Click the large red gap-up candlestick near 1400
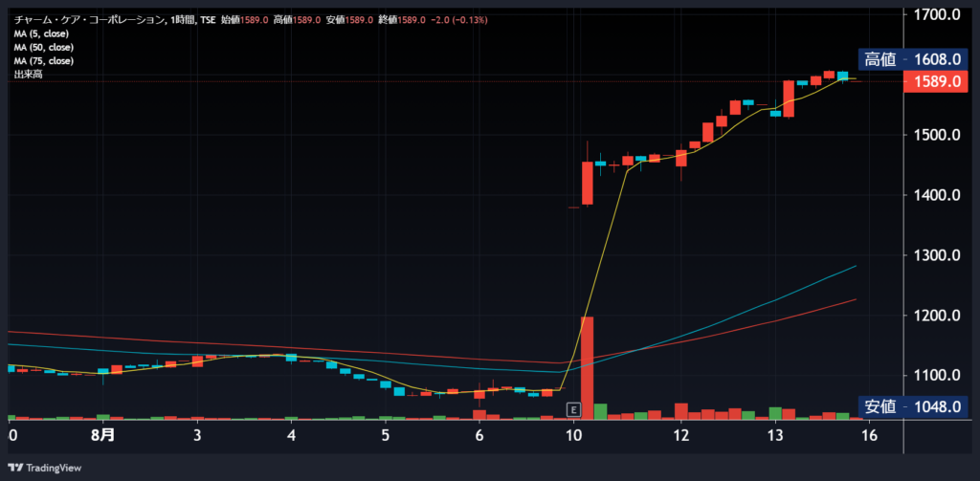The image size is (980, 481). tap(588, 183)
